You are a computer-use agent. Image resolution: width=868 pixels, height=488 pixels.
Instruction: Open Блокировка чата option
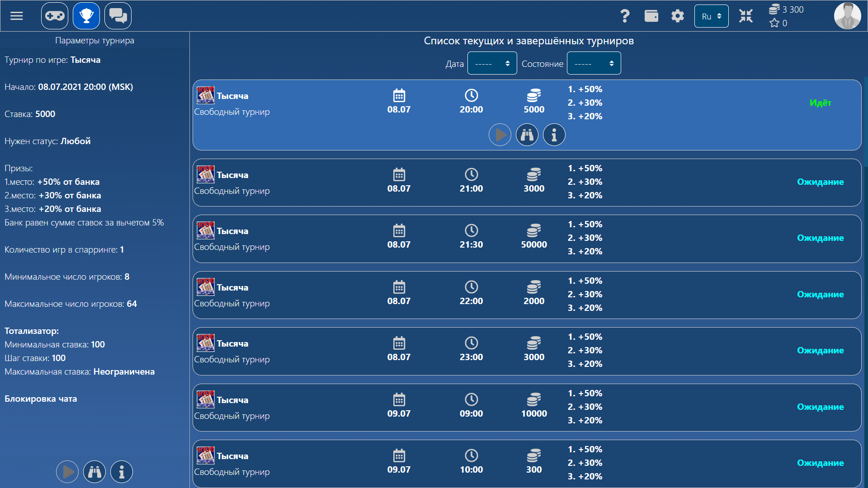tap(40, 399)
